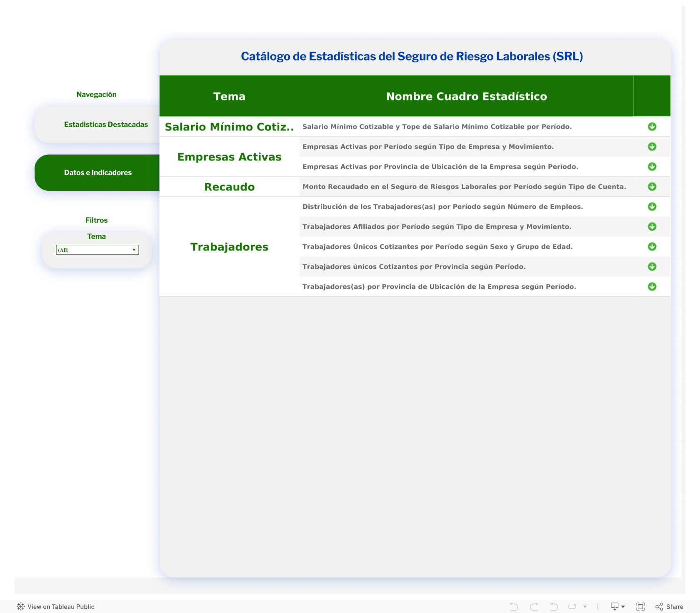This screenshot has width=700, height=613.
Task: Open the download menu in toolbar
Action: (617, 606)
